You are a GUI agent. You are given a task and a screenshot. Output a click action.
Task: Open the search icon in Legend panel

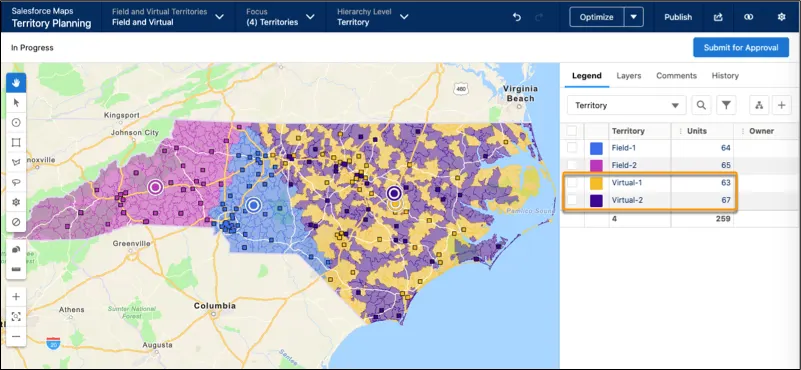[x=701, y=105]
